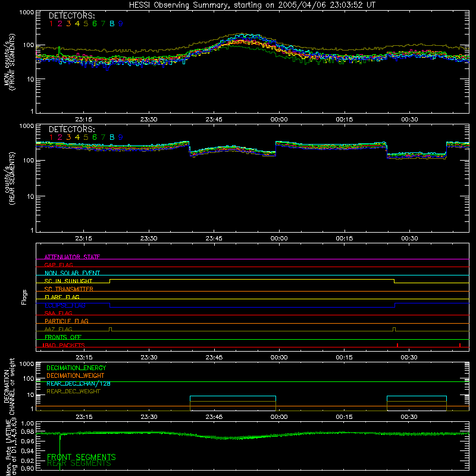Click the HESSI Observing Summary title
Image resolution: width=476 pixels, height=476 pixels.
[x=252, y=5]
